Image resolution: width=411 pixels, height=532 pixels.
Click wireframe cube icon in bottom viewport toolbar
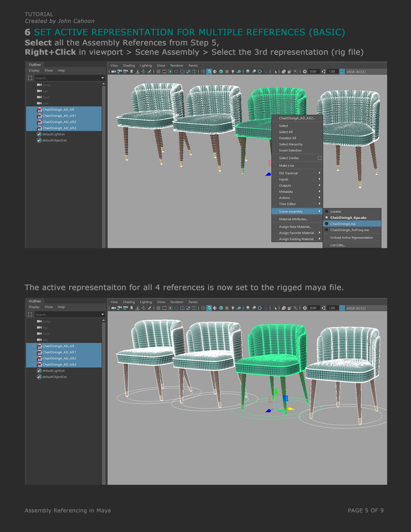[203, 308]
